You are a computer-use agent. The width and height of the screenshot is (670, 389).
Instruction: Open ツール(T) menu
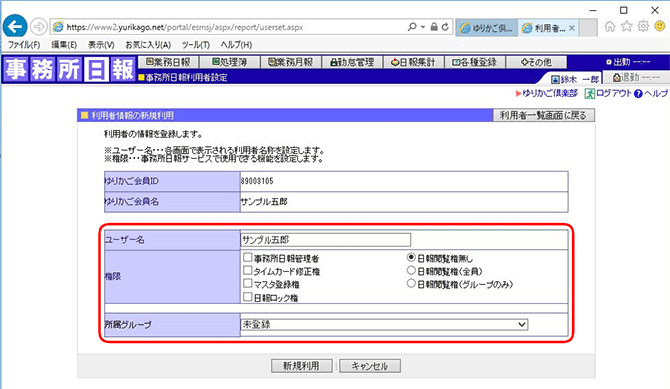pyautogui.click(x=195, y=44)
